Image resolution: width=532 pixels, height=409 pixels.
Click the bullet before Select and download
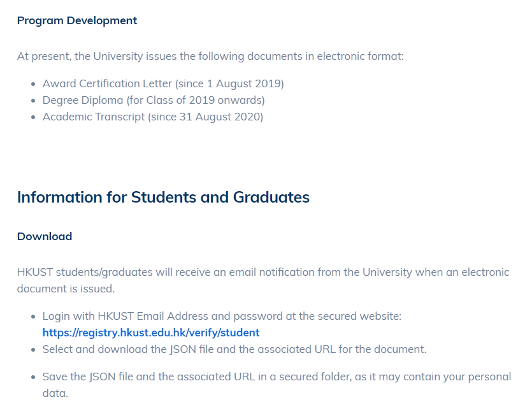coord(33,350)
